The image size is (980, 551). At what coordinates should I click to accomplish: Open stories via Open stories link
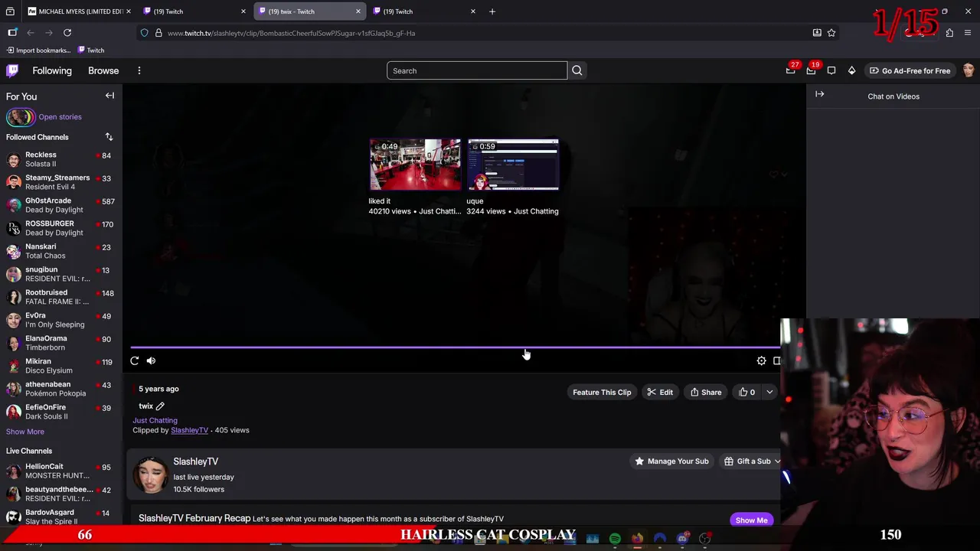click(x=60, y=117)
